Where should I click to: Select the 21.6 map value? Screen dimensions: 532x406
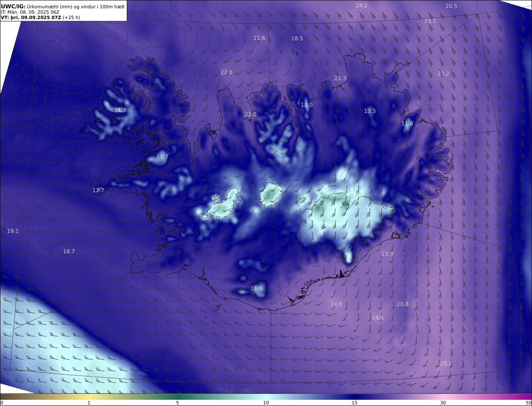click(259, 38)
